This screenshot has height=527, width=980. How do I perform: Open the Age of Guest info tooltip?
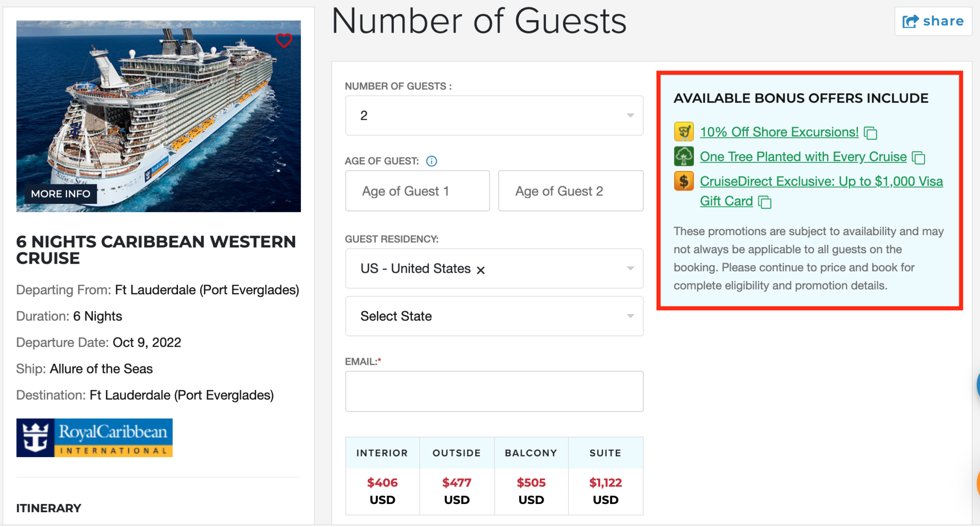[x=431, y=161]
